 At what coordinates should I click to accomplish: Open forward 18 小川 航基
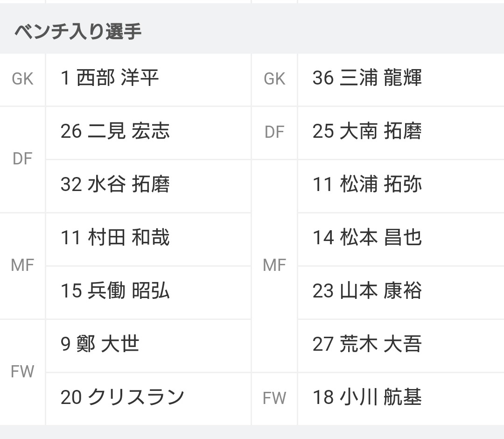click(367, 397)
